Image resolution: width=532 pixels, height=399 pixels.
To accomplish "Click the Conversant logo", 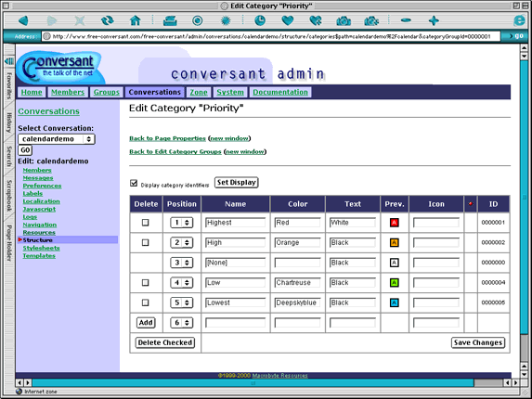I will coord(61,67).
